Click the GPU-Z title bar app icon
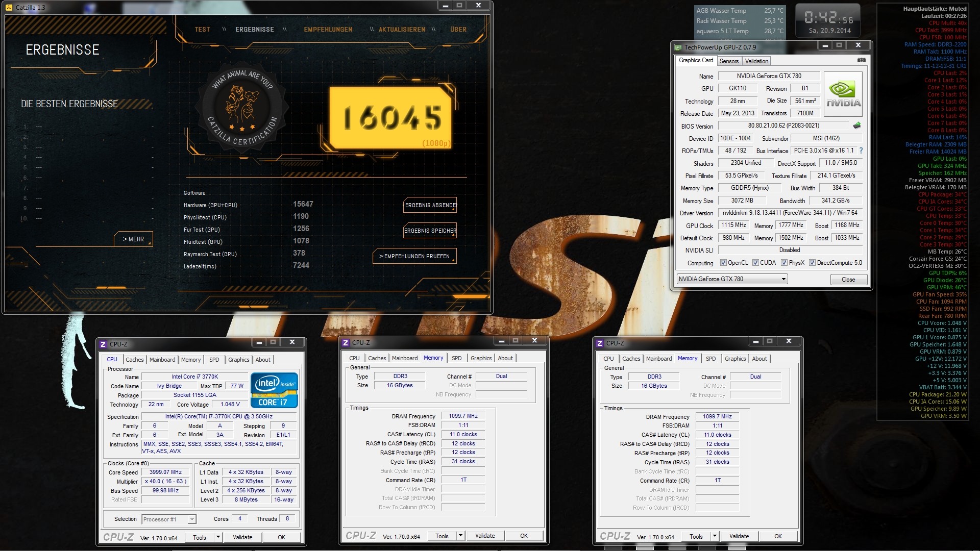 point(678,47)
